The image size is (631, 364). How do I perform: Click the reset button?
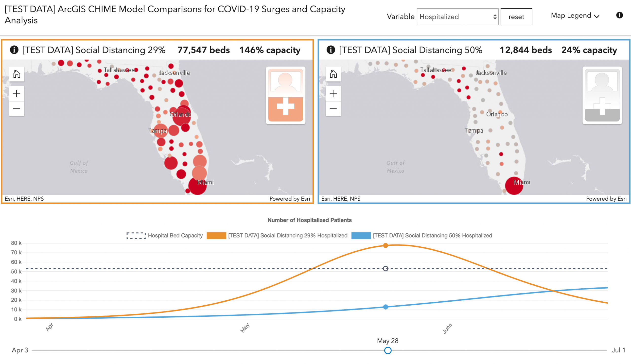[x=516, y=17]
